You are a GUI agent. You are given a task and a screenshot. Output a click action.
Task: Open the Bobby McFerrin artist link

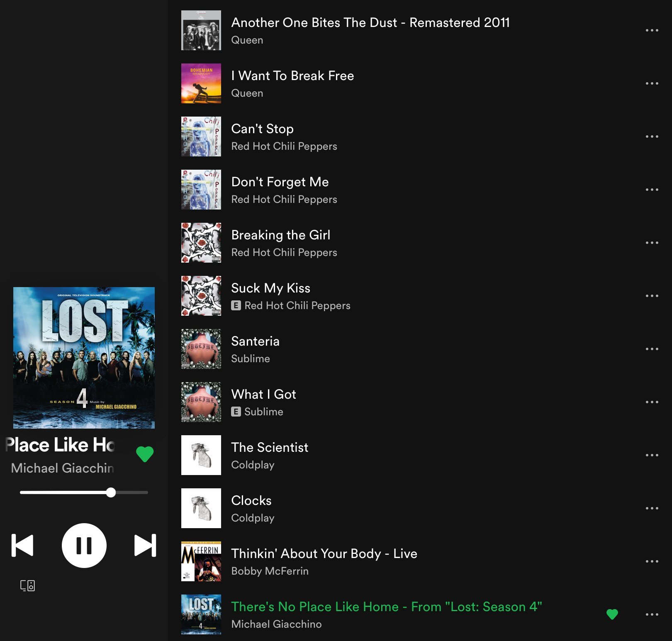270,571
